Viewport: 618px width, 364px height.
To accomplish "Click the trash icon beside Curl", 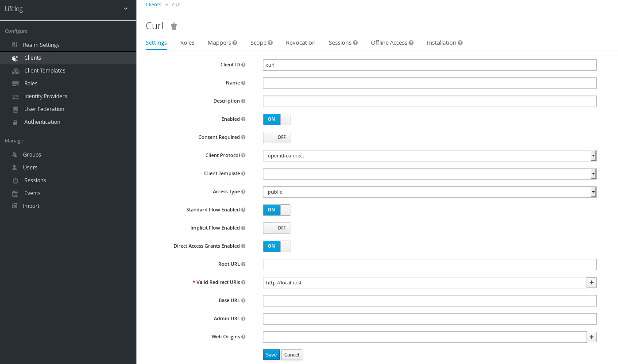I will [x=174, y=26].
